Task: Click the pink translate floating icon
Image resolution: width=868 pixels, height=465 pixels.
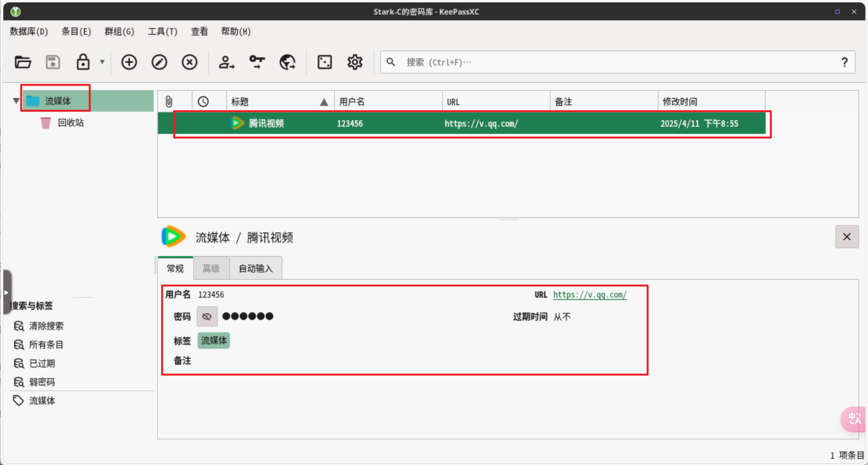Action: pyautogui.click(x=854, y=419)
